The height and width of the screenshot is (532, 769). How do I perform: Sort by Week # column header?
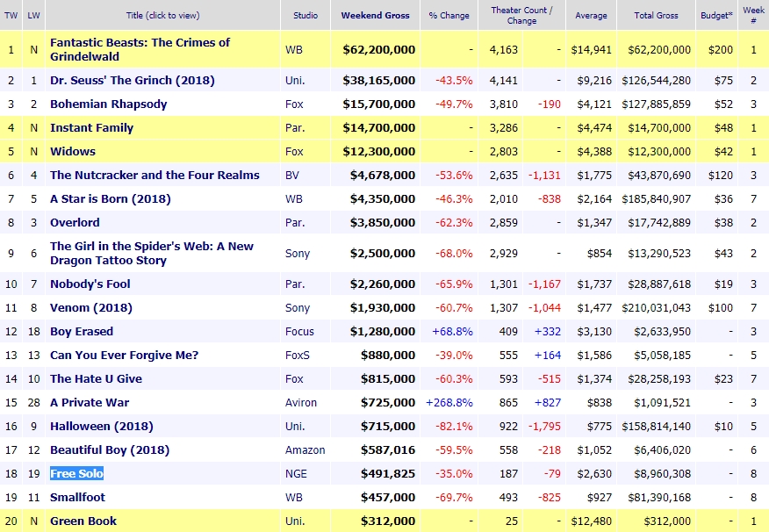753,15
